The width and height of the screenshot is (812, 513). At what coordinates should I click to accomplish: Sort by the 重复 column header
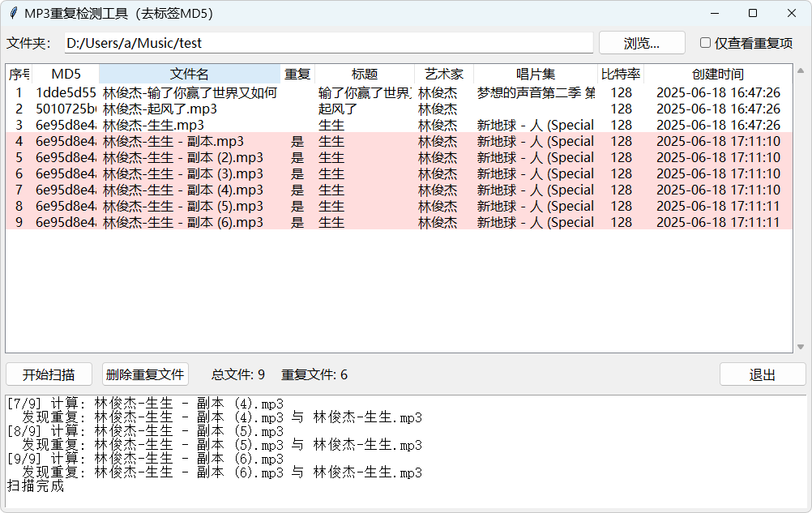point(297,74)
